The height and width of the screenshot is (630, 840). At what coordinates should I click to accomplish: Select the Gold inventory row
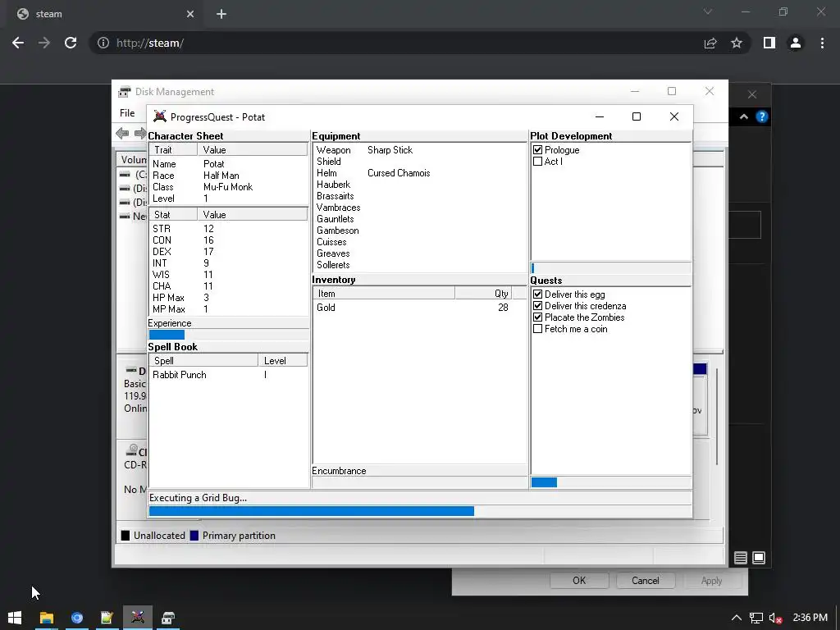420,308
